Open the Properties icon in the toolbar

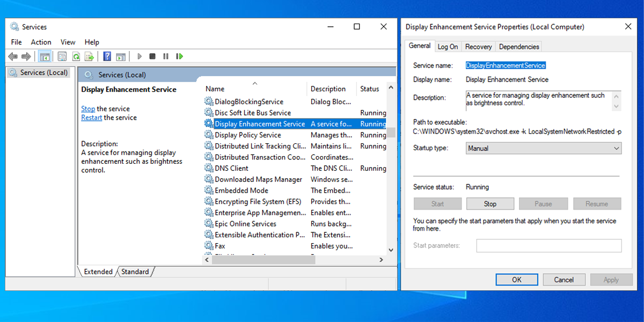coord(62,56)
